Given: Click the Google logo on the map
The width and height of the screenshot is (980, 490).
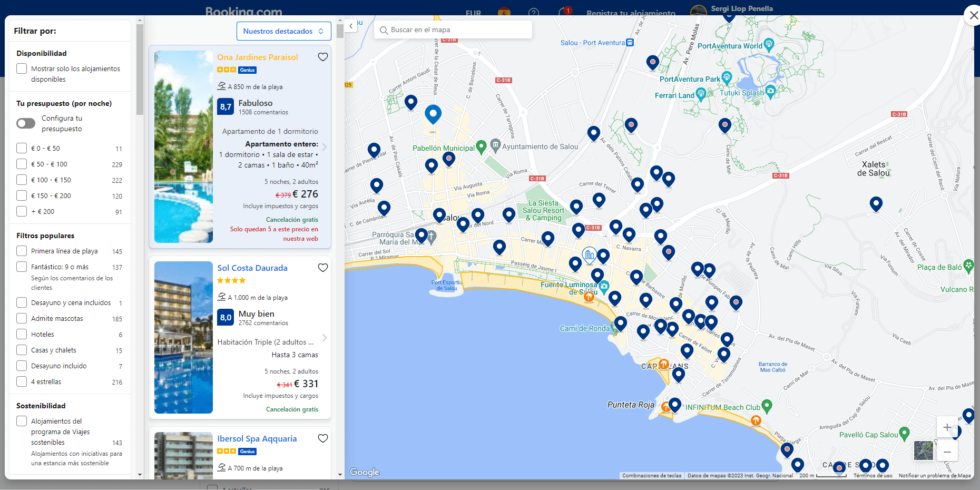Looking at the screenshot, I should tap(365, 472).
